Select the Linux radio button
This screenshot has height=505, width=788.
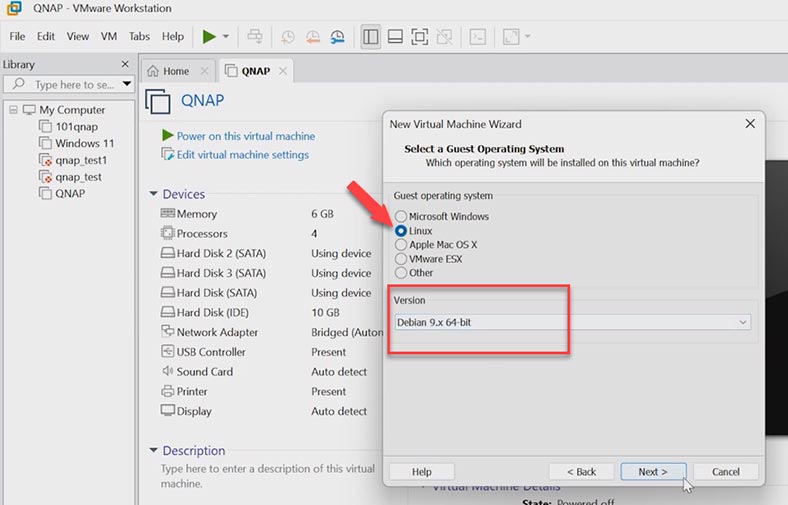(x=401, y=231)
